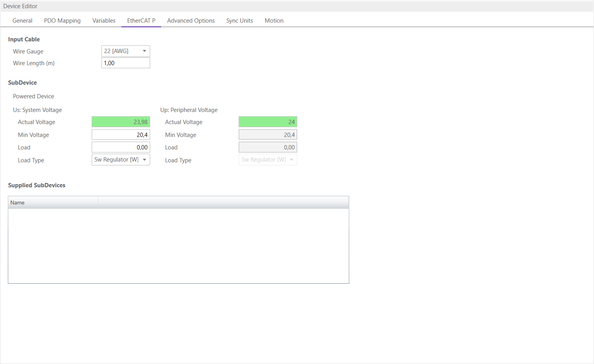Open the System Voltage Load Type dropdown

point(121,160)
